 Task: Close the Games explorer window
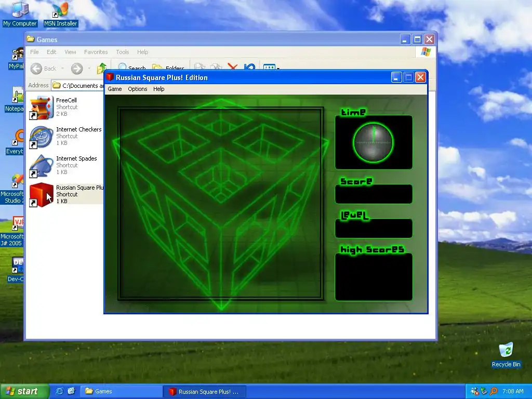[x=430, y=39]
